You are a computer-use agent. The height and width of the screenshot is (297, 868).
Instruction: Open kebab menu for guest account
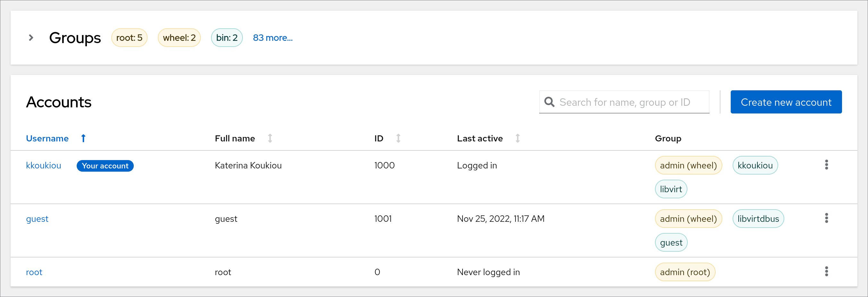(x=826, y=218)
